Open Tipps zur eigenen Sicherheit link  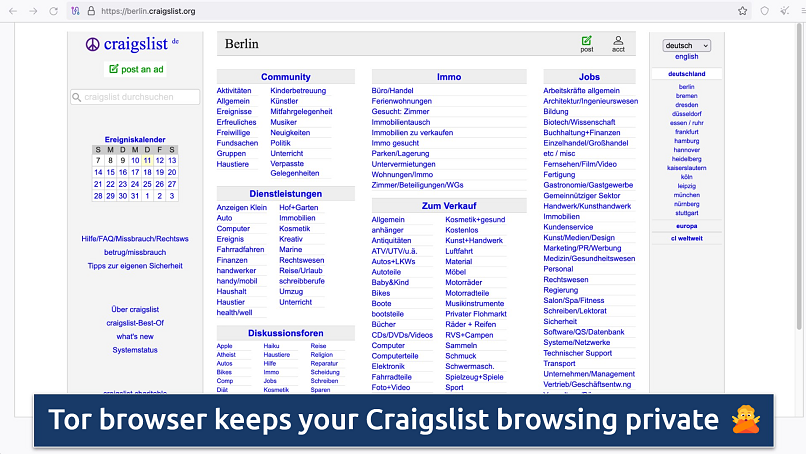pos(135,266)
